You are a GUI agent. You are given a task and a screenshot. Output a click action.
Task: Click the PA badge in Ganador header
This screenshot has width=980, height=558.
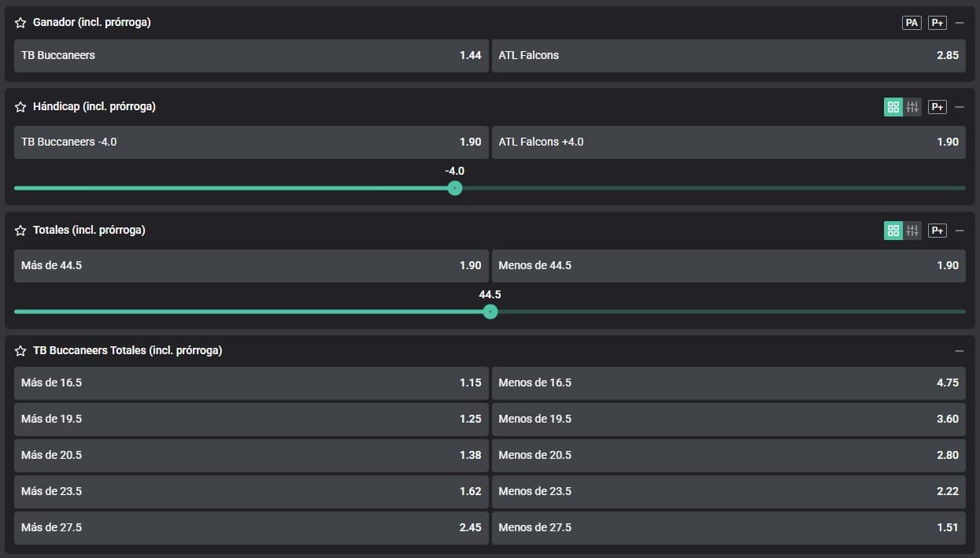coord(912,23)
